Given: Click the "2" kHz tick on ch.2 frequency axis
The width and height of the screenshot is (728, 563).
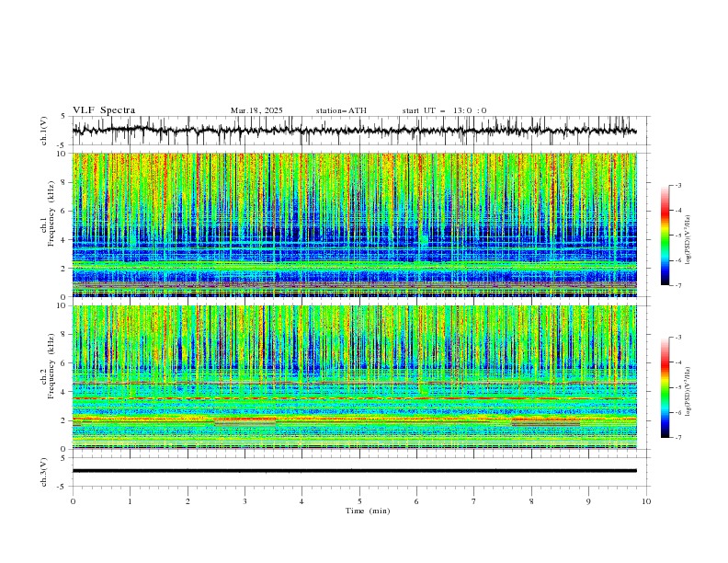Looking at the screenshot, I should click(64, 420).
